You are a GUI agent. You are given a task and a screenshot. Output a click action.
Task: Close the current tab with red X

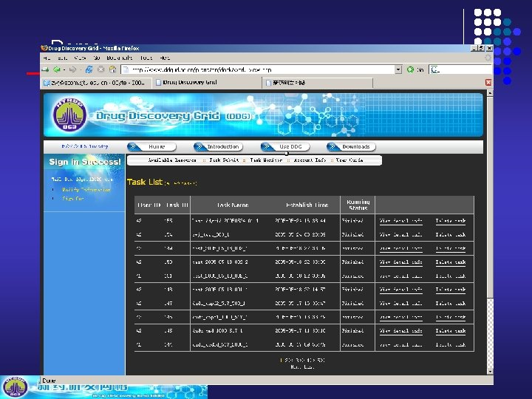click(488, 83)
